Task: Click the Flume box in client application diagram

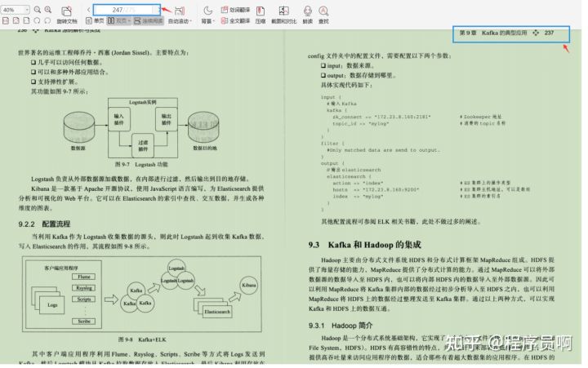Action: pos(83,277)
